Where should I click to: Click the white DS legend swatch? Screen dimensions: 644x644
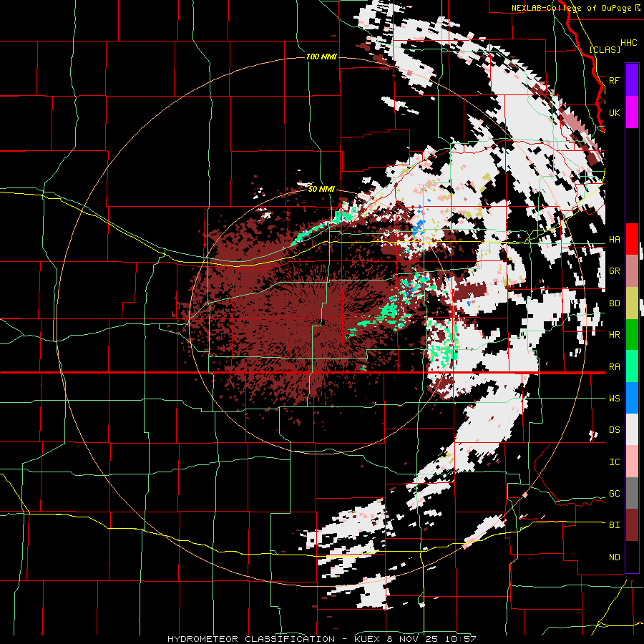pos(632,429)
